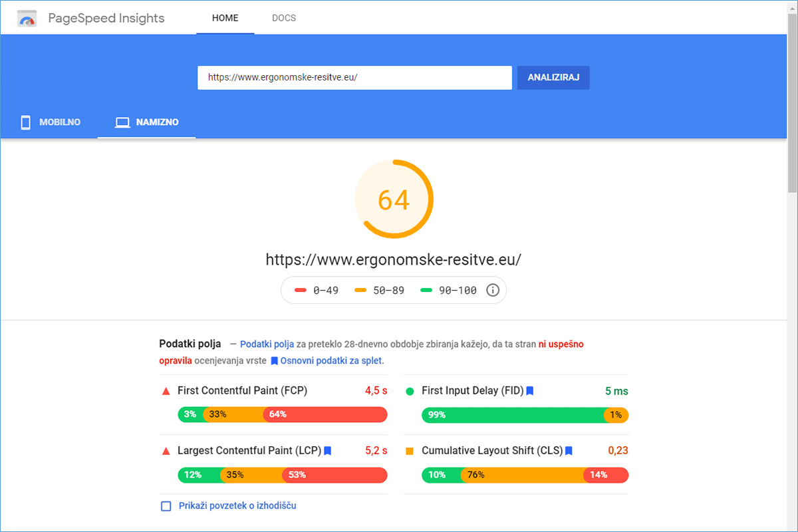Screen dimensions: 798x532
Task: Click bookmark icon next to Cumulative Layout Shift
Action: click(568, 451)
